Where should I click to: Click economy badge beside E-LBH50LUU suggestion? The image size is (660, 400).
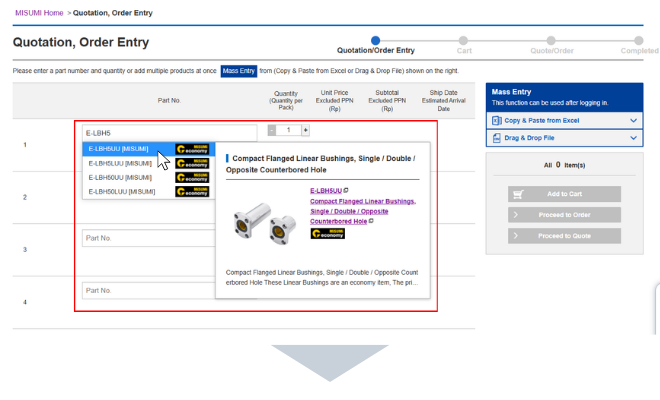tap(192, 192)
